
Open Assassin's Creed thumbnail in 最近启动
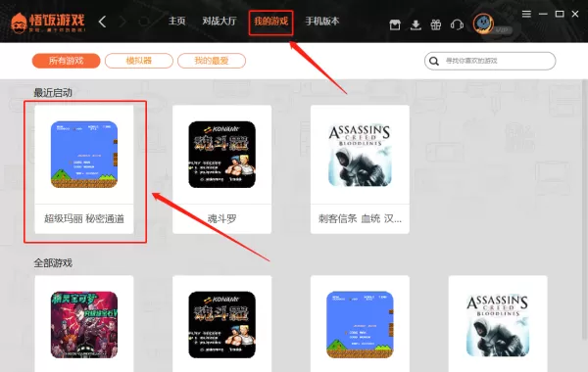pos(360,155)
